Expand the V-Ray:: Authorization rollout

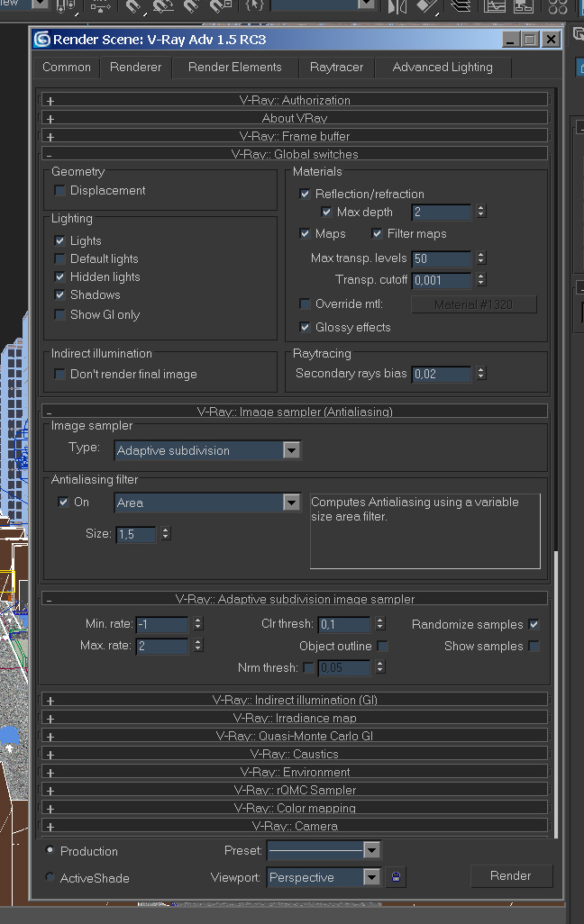[295, 100]
